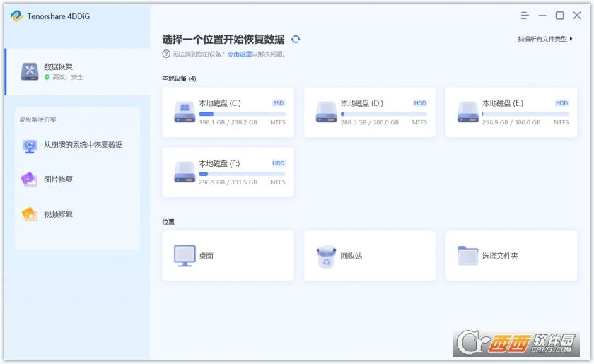Click the 296.9 GB / 300.0 GB text
This screenshot has width=594, height=364.
[511, 122]
